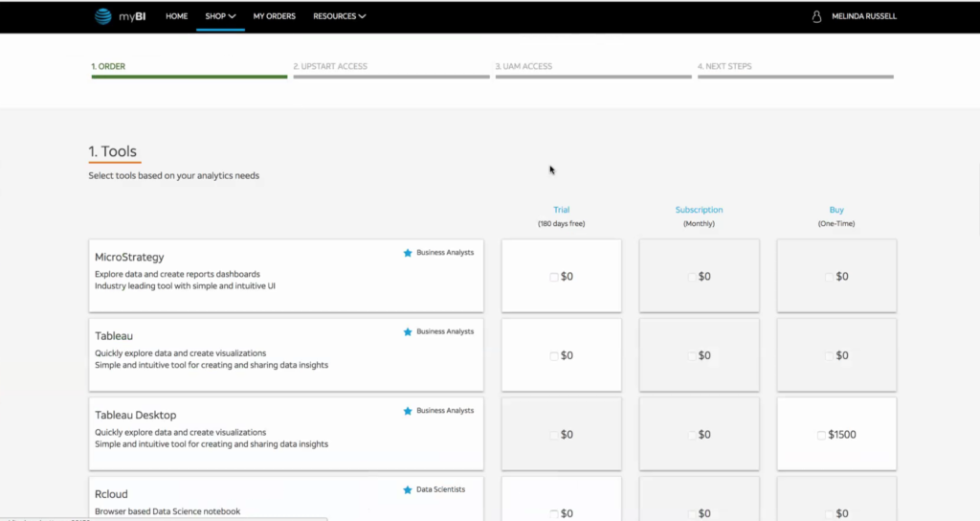Click the myBI brand name
The width and height of the screenshot is (980, 521).
(132, 17)
